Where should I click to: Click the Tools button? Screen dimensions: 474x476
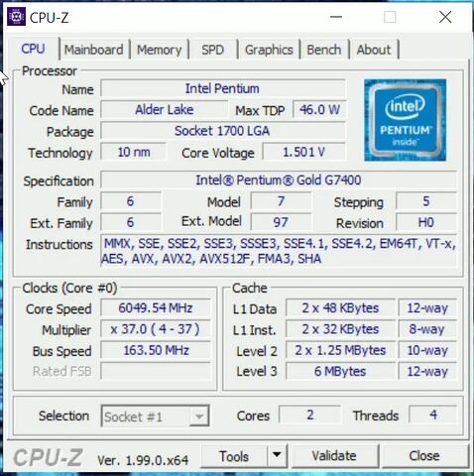pyautogui.click(x=234, y=456)
